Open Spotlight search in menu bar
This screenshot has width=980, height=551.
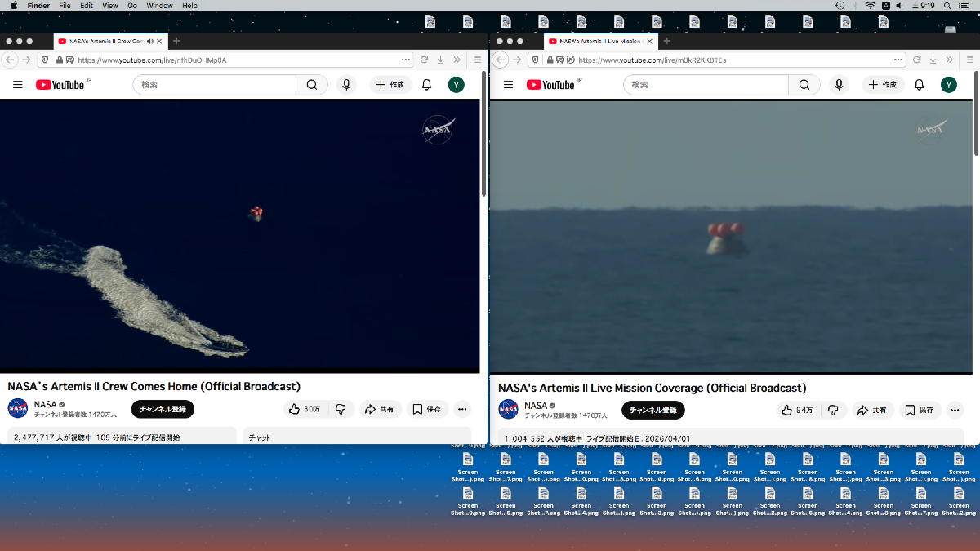pyautogui.click(x=947, y=6)
